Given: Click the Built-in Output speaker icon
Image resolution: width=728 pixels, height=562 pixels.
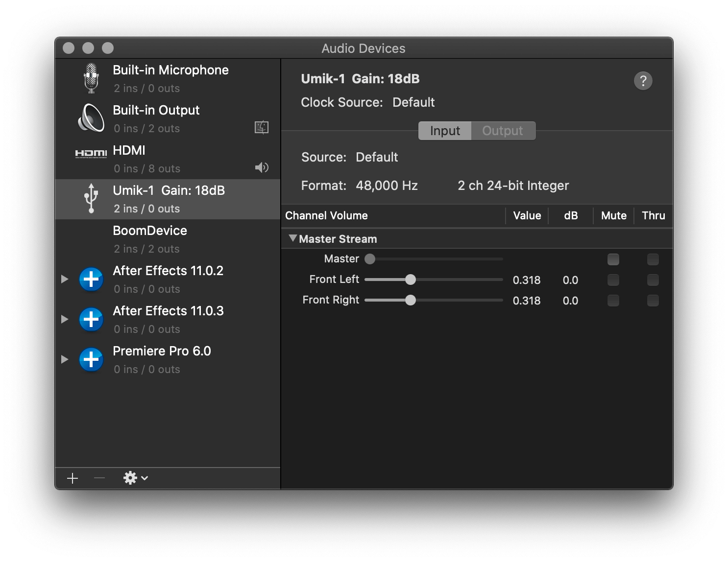Looking at the screenshot, I should point(91,118).
